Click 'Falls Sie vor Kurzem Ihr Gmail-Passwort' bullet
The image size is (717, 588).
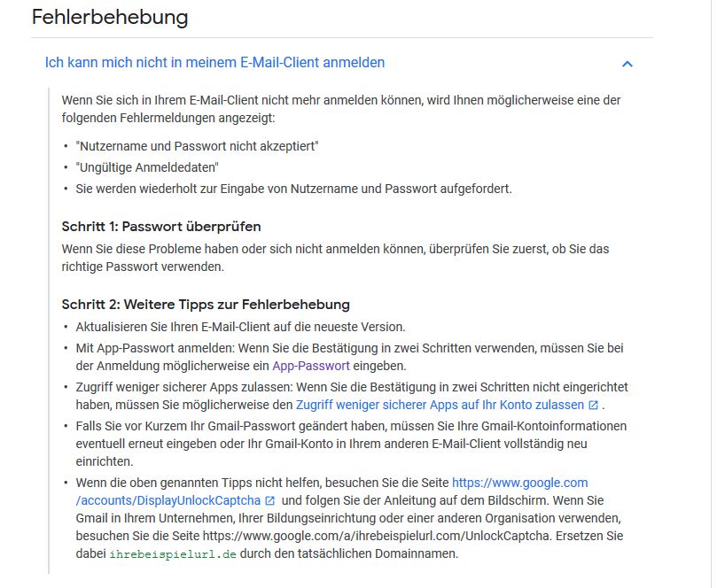[x=351, y=444]
